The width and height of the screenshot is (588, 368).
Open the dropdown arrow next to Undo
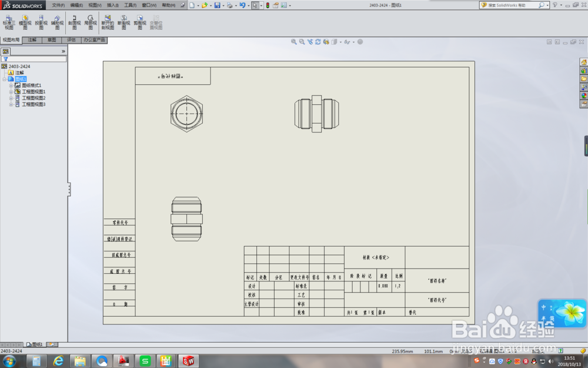point(248,6)
